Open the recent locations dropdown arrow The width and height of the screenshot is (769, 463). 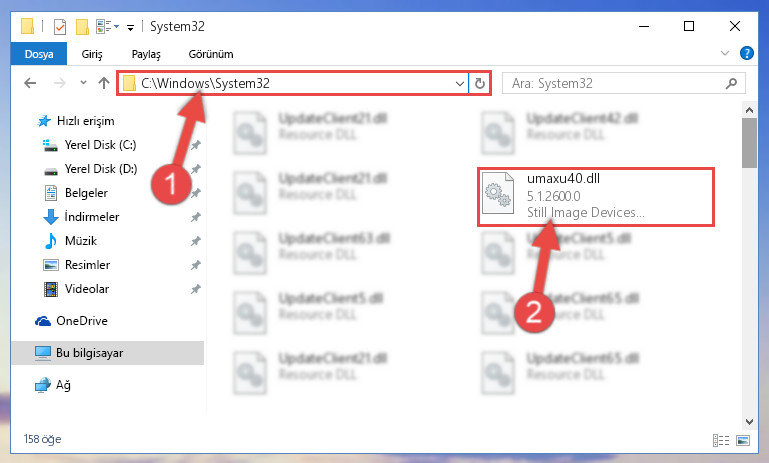pyautogui.click(x=83, y=83)
